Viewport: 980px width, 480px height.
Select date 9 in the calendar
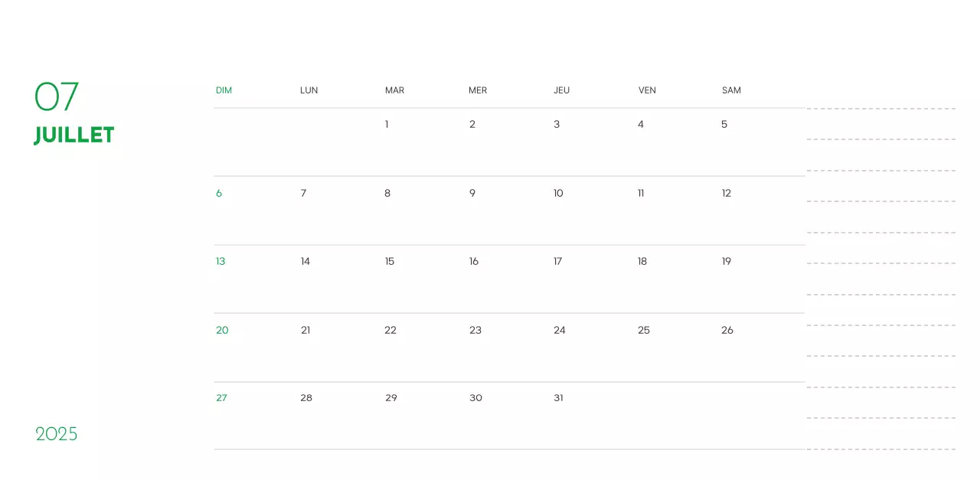[472, 194]
